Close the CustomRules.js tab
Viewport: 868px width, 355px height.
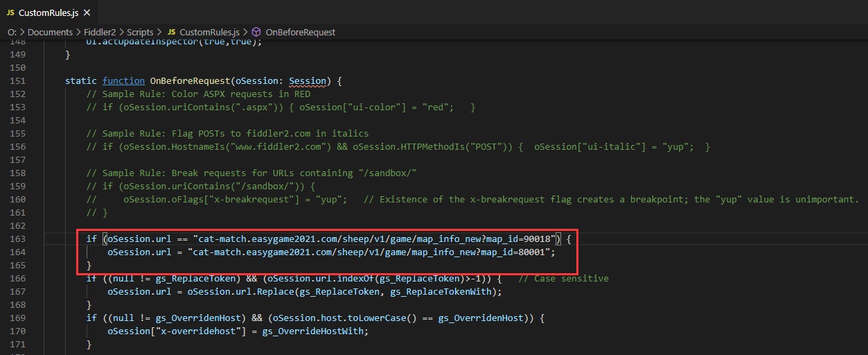click(86, 12)
